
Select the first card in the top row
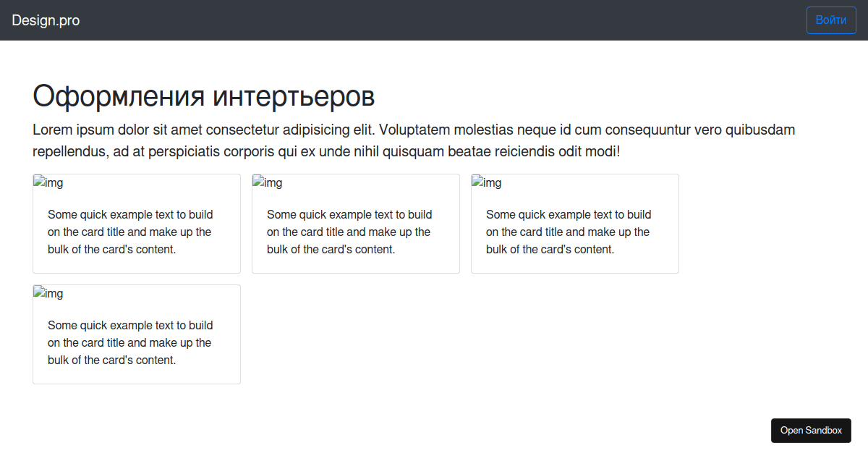click(136, 224)
